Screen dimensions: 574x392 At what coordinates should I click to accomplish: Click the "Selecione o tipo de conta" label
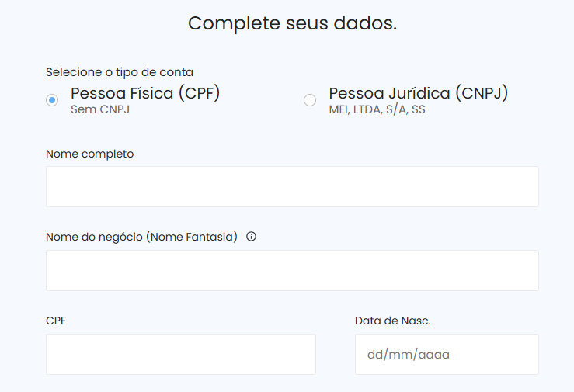(x=120, y=72)
